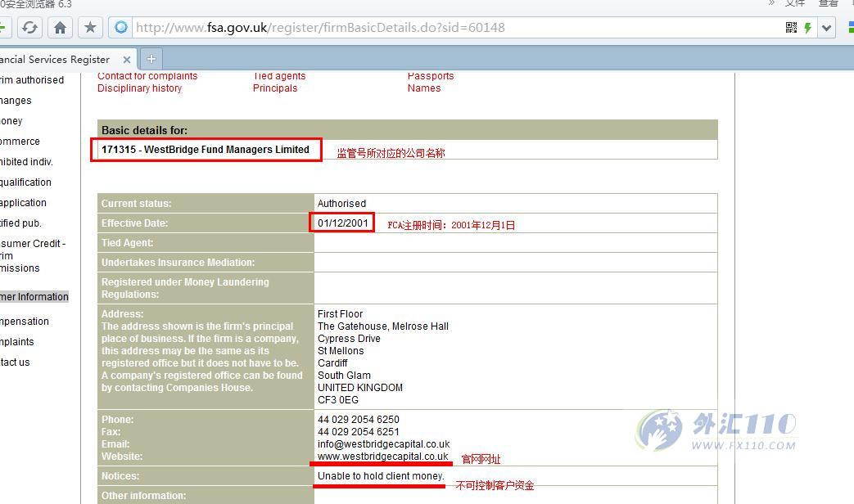Open sidebar 'pensation' link
This screenshot has width=854, height=504.
click(x=25, y=321)
